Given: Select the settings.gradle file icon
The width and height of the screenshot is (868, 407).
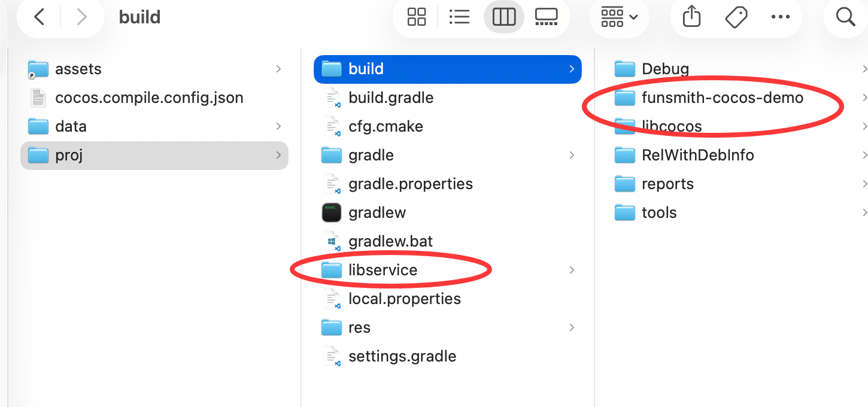Looking at the screenshot, I should (x=331, y=356).
